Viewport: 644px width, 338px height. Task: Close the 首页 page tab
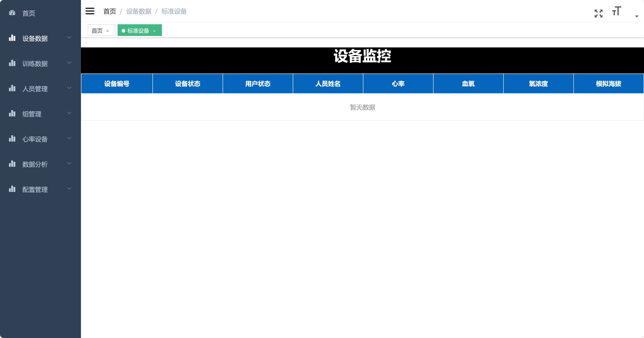[108, 31]
